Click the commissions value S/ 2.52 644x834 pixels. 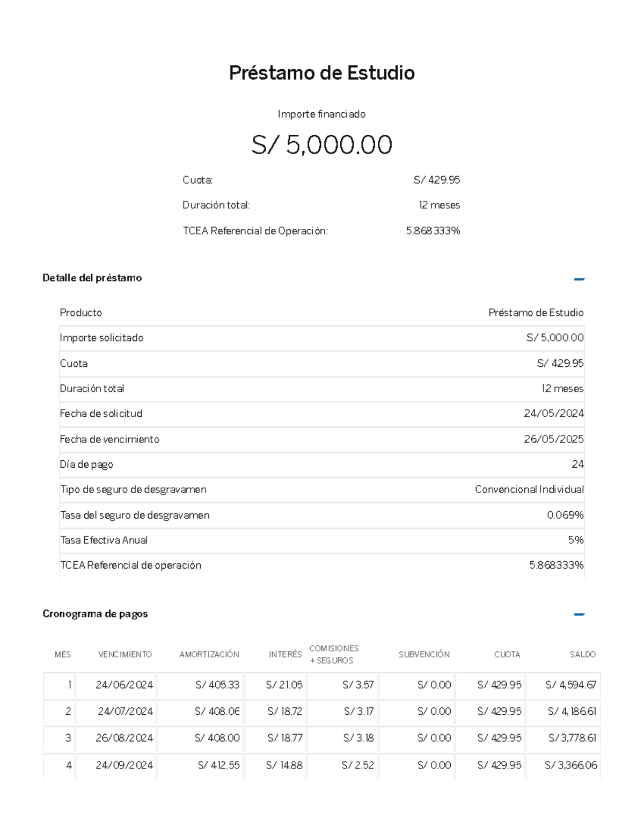point(358,765)
